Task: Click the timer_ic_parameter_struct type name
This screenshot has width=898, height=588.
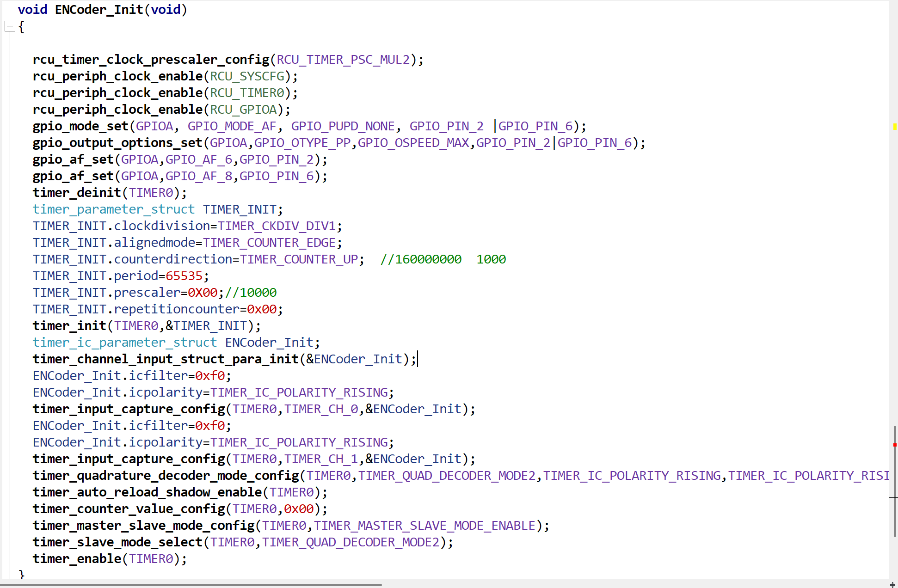Action: click(x=124, y=343)
